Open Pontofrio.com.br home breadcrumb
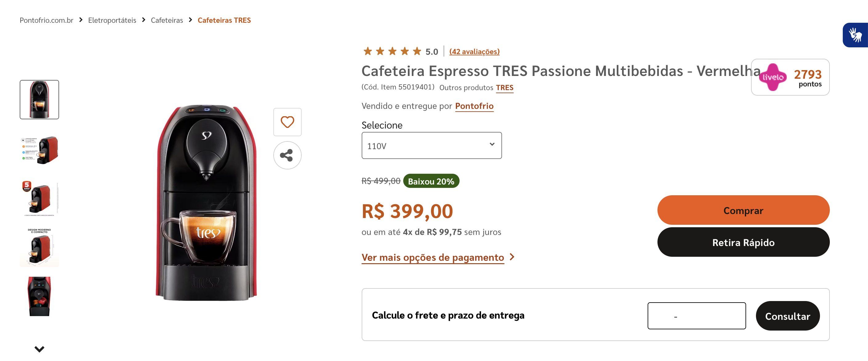868x361 pixels. click(46, 20)
